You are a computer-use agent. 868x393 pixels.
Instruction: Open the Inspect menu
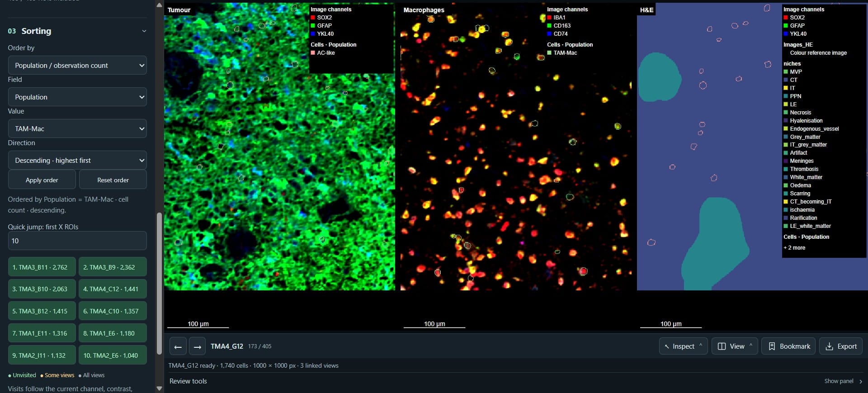[x=683, y=346]
